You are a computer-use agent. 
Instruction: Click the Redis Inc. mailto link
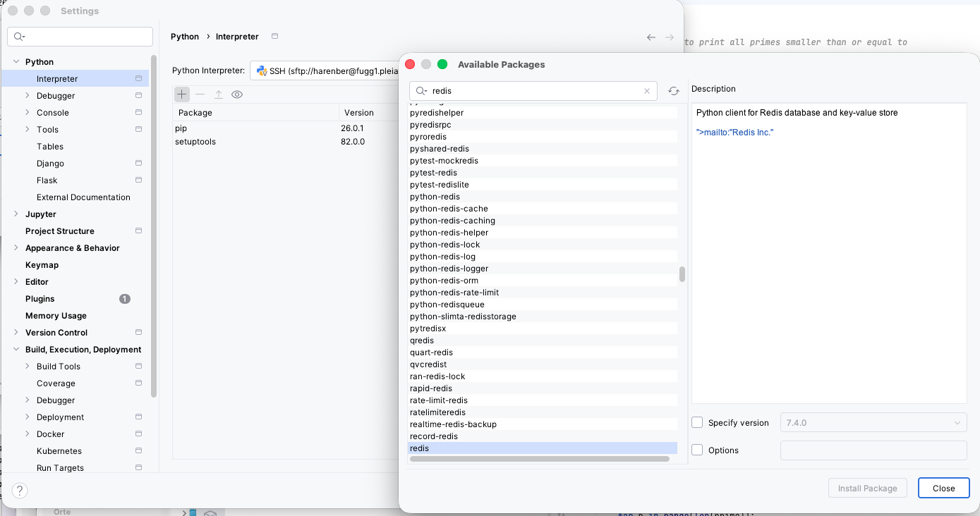pyautogui.click(x=734, y=133)
